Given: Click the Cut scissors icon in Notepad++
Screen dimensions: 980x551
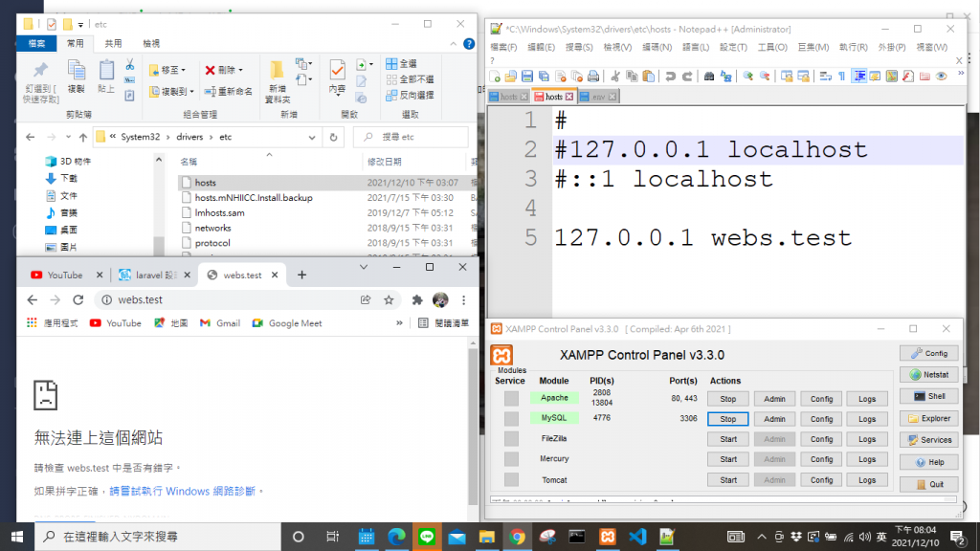Looking at the screenshot, I should (615, 77).
